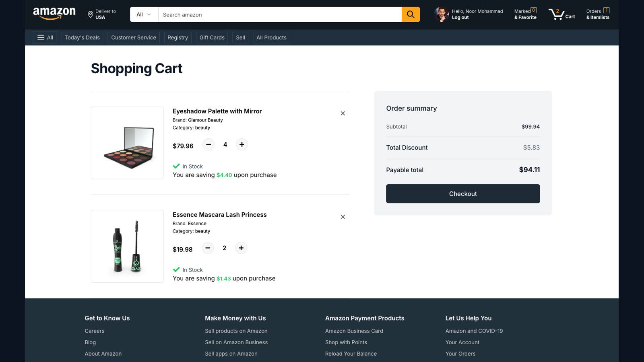Open Orders & Itemlists
644x362 pixels.
(598, 14)
